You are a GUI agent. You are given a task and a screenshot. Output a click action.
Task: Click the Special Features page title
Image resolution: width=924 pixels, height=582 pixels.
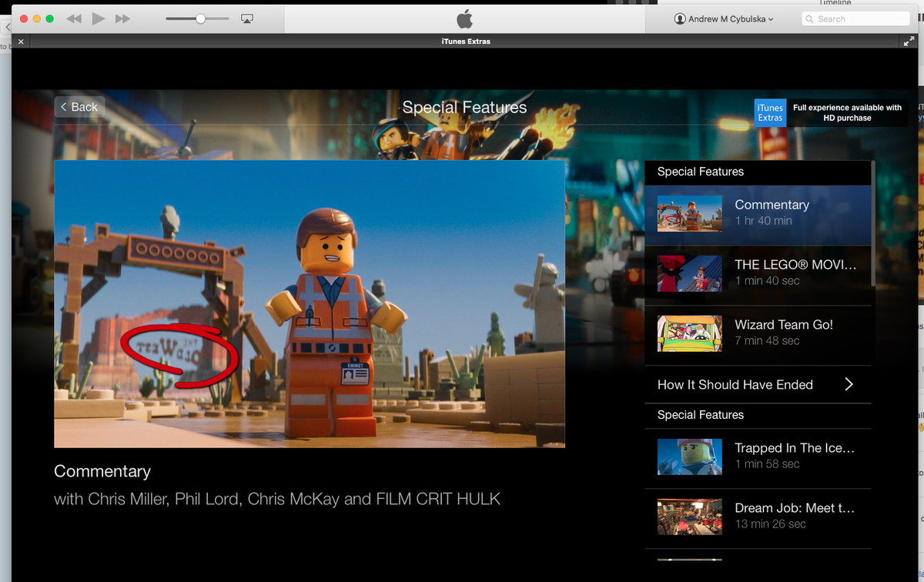click(x=464, y=107)
